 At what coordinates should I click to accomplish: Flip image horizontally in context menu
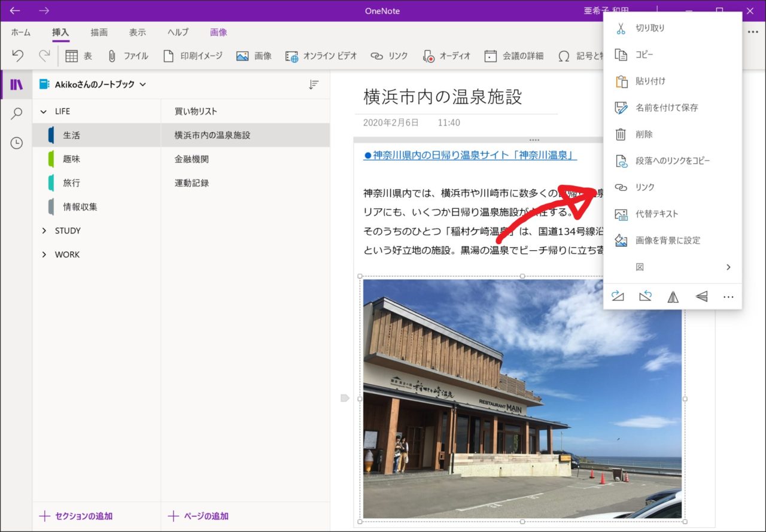pos(673,297)
